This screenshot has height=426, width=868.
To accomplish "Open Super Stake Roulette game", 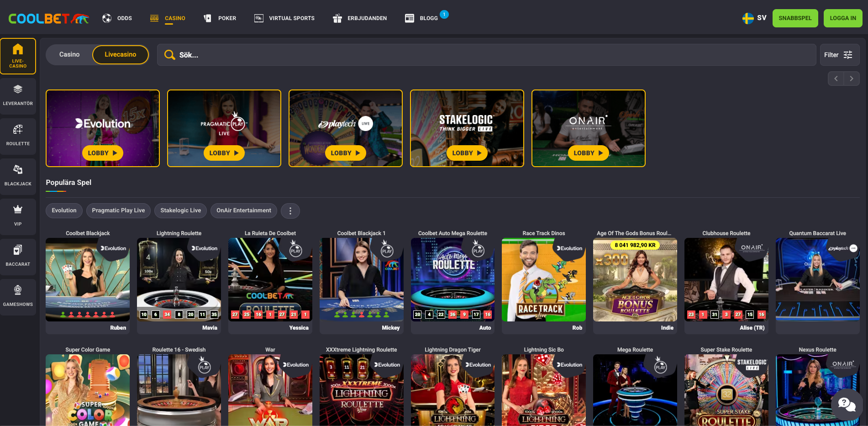I will [726, 390].
